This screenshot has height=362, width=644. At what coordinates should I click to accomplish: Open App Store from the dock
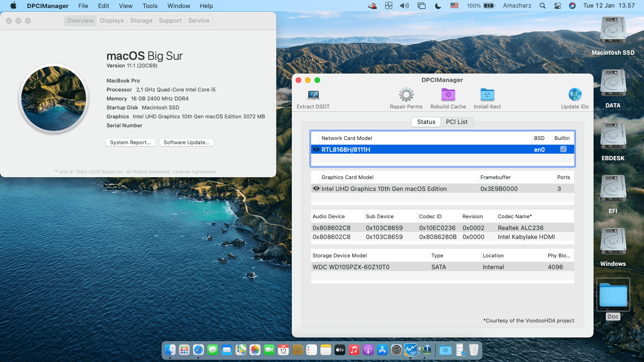(382, 350)
